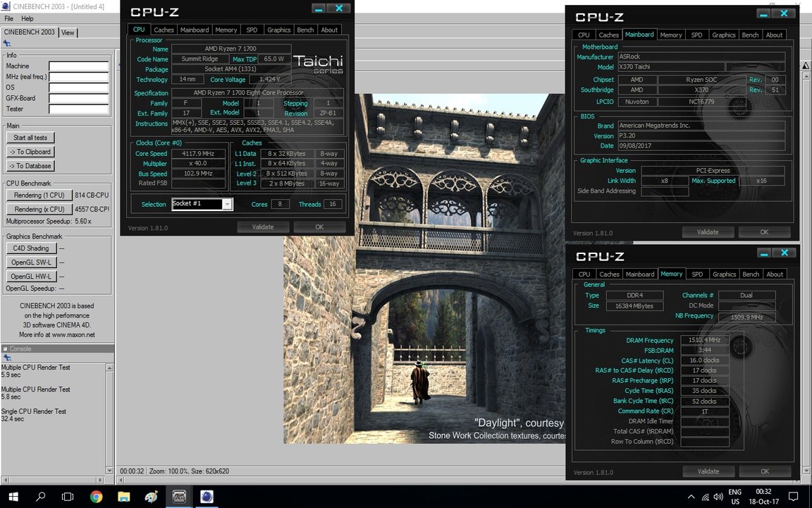Launch Google Chrome from the taskbar
This screenshot has height=508, width=812.
(97, 497)
